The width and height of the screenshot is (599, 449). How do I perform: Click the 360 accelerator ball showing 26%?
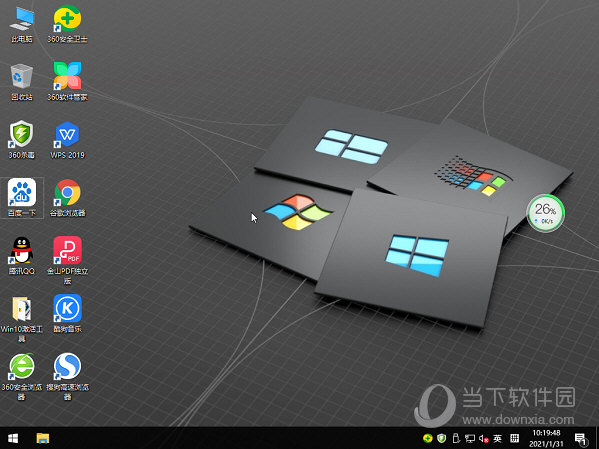click(x=545, y=213)
